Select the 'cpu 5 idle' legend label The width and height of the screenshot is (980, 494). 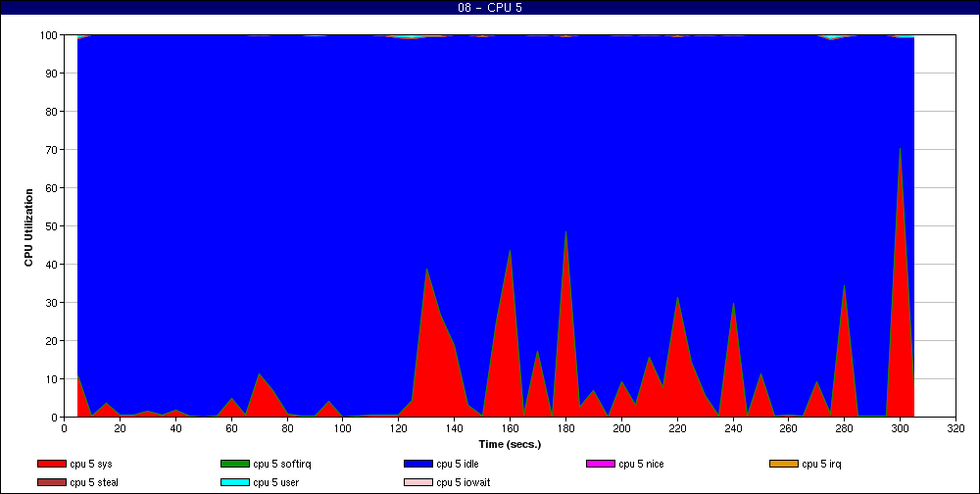pyautogui.click(x=458, y=465)
